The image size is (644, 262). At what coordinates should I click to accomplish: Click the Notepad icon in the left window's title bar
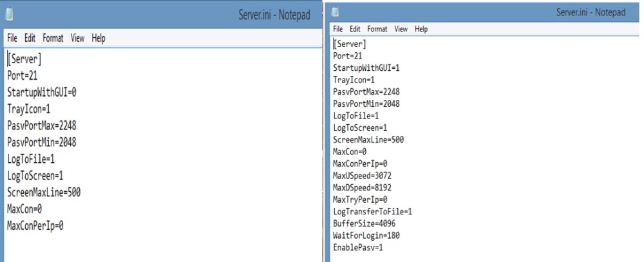pos(10,15)
